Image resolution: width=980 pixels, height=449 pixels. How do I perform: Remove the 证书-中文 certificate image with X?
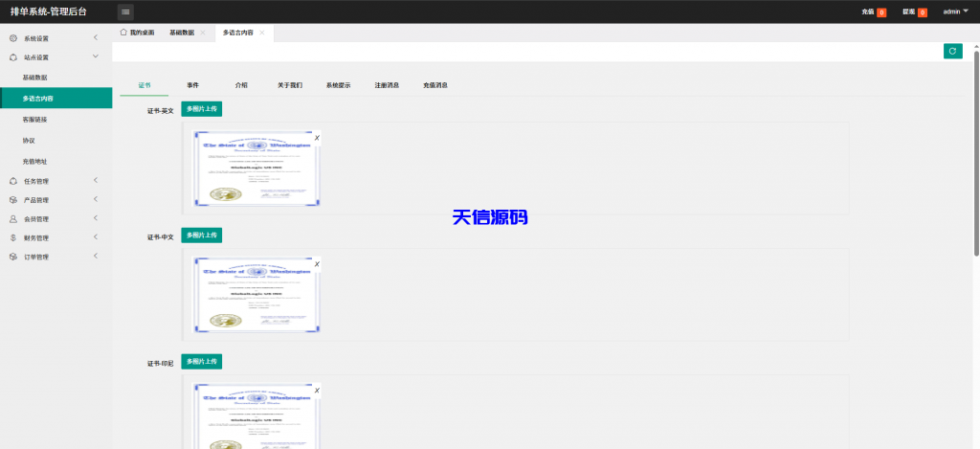[x=317, y=263]
